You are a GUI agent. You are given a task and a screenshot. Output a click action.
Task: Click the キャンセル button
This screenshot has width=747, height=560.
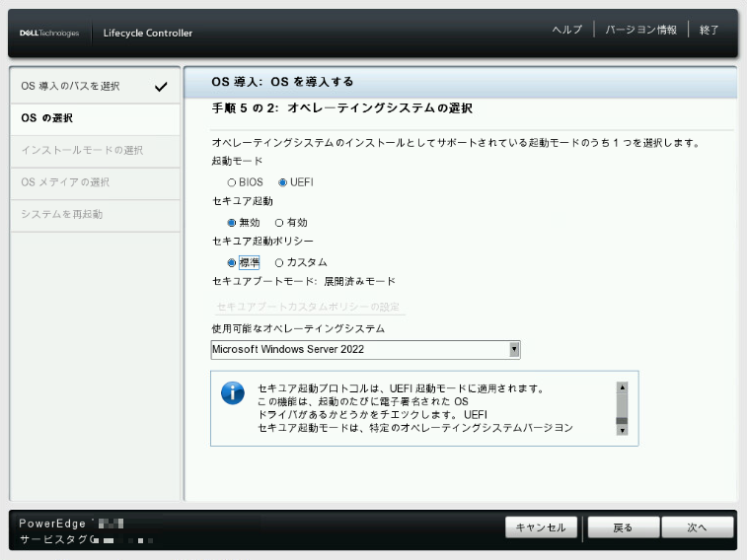pyautogui.click(x=541, y=527)
